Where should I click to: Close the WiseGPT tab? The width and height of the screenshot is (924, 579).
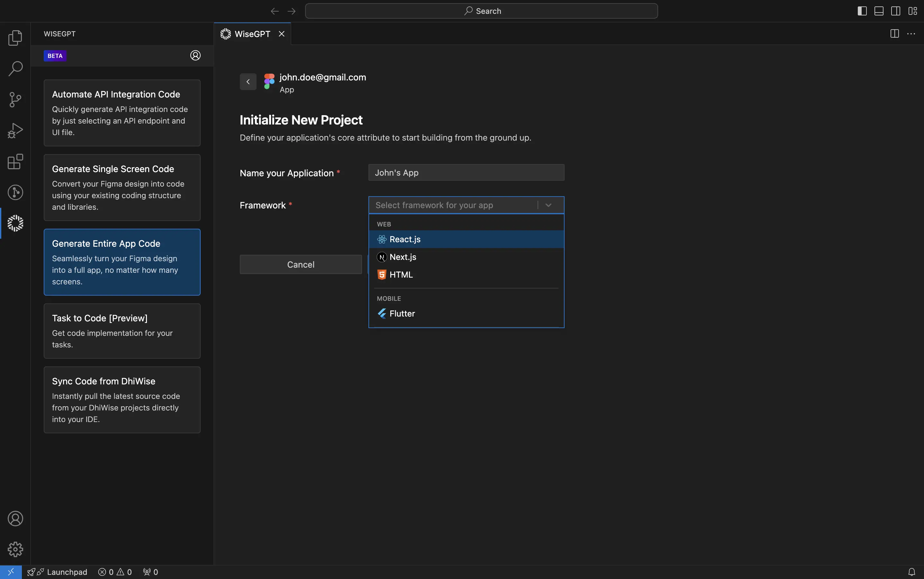click(282, 34)
